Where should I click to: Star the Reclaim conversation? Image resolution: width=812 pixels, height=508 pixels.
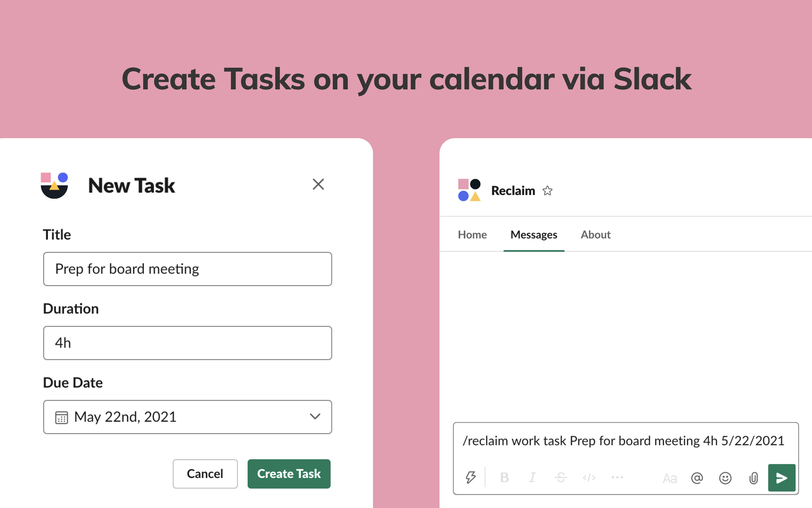tap(547, 190)
